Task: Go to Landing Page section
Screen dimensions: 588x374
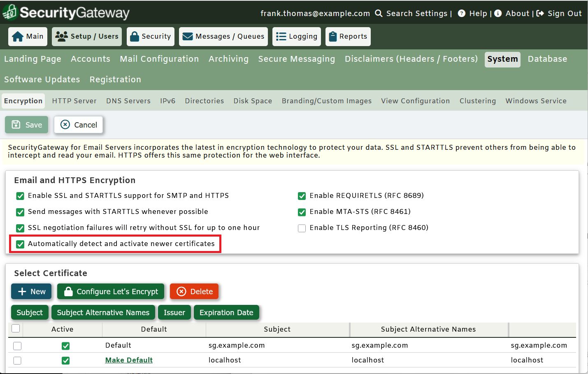Action: 33,59
